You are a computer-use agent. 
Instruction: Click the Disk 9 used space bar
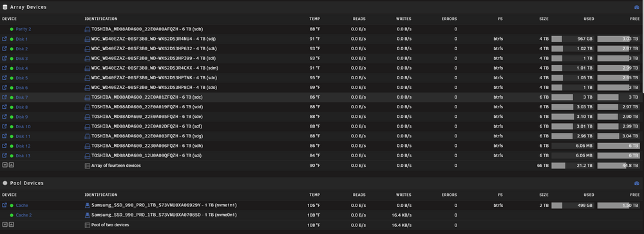coord(573,117)
